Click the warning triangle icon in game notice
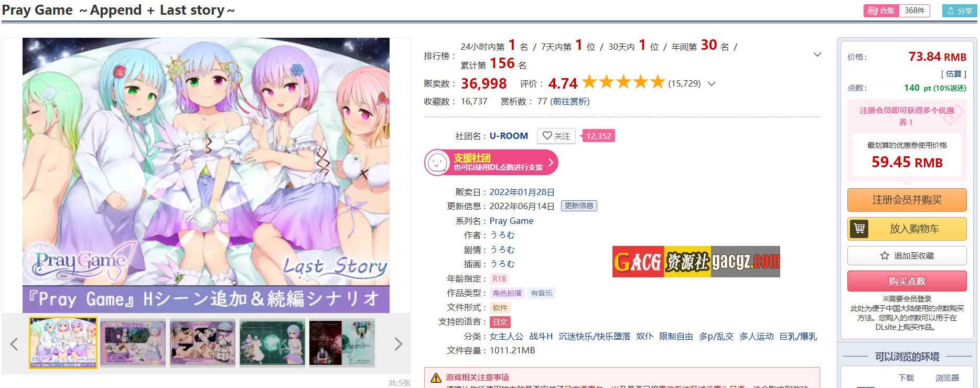Image resolution: width=980 pixels, height=388 pixels. click(436, 378)
